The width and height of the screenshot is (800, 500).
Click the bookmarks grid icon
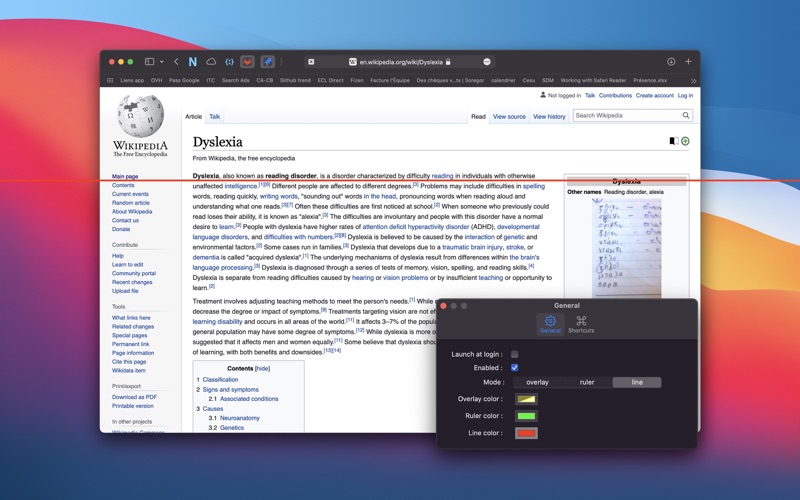coord(110,80)
